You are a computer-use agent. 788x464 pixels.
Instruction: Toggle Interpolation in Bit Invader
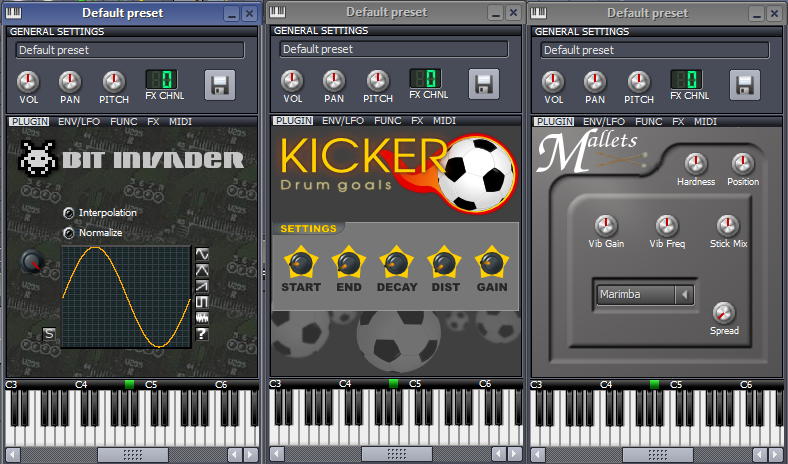(68, 213)
